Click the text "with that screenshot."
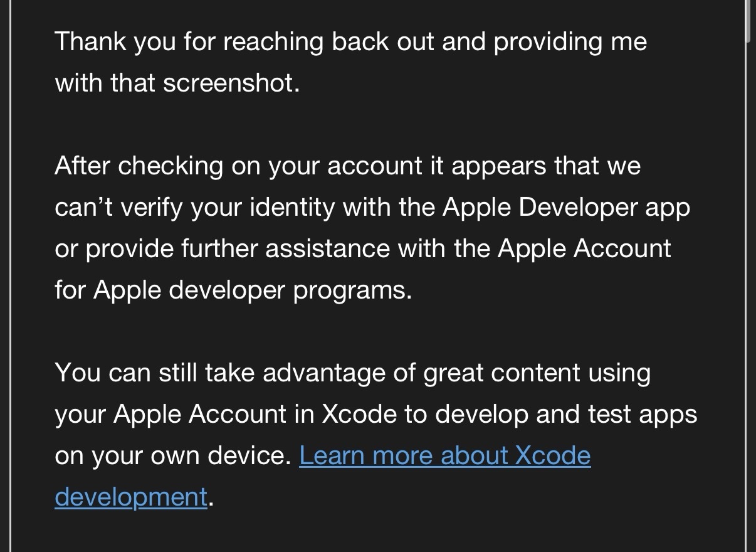Viewport: 756px width, 552px height. 177,83
